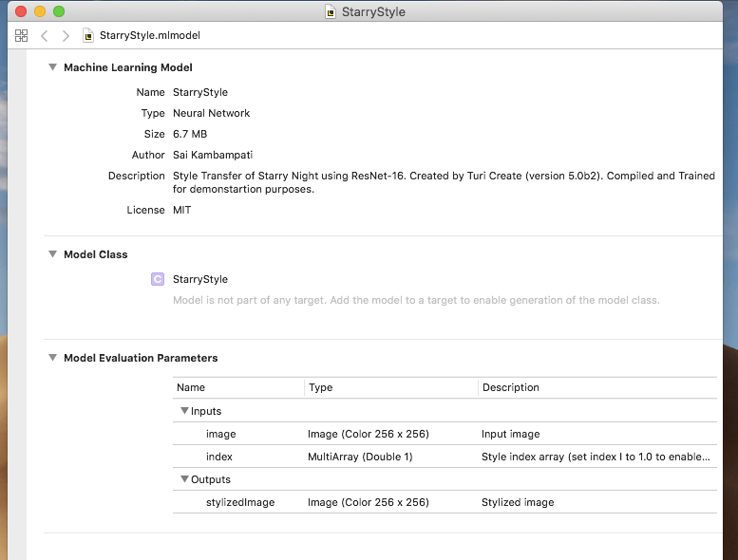Click the related items grid icon
The image size is (738, 560).
pyautogui.click(x=21, y=35)
